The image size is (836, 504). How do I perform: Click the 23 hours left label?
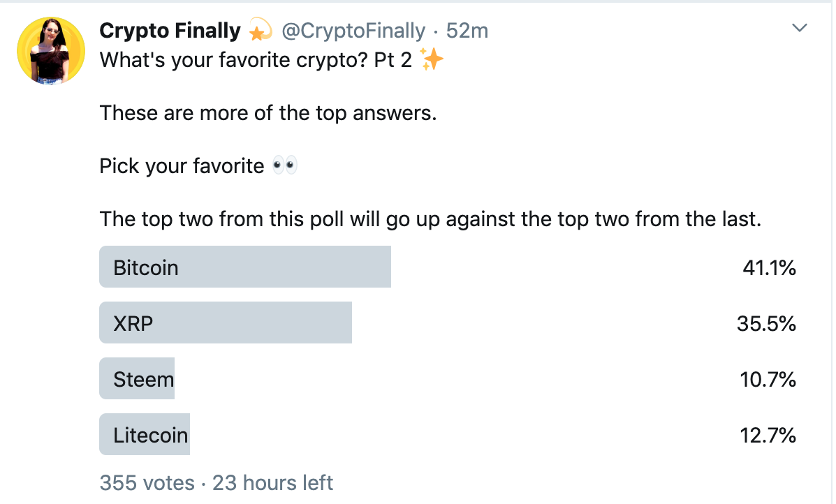point(272,482)
